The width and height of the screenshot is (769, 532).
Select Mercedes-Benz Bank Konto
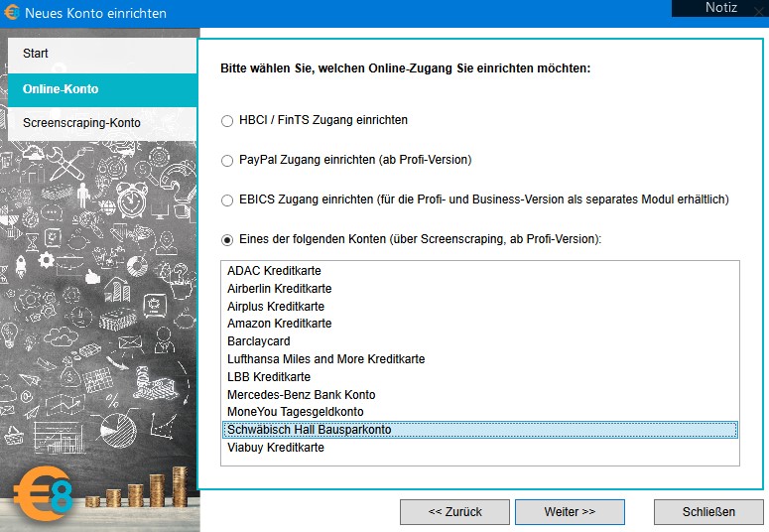click(479, 395)
